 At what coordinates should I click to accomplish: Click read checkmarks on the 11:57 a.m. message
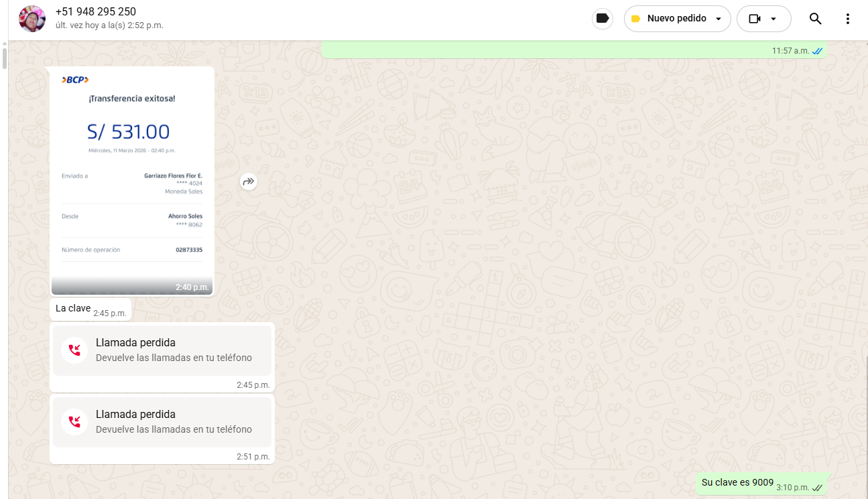pyautogui.click(x=817, y=51)
